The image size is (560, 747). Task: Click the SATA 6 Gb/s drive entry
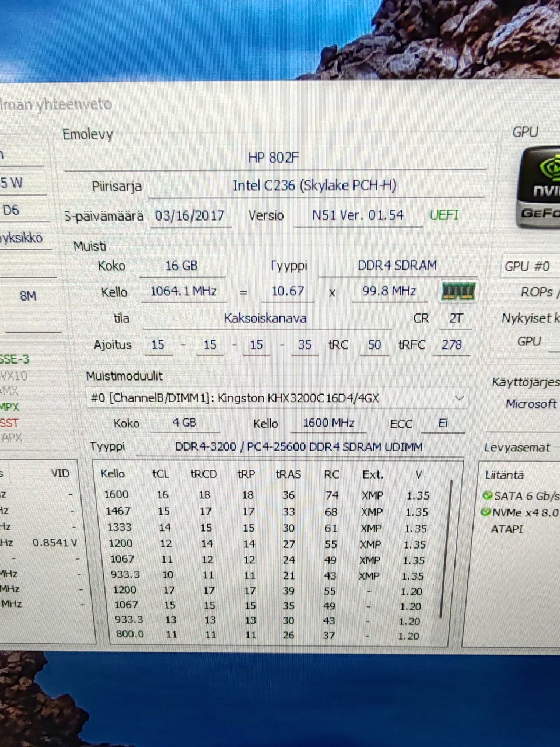pyautogui.click(x=521, y=496)
